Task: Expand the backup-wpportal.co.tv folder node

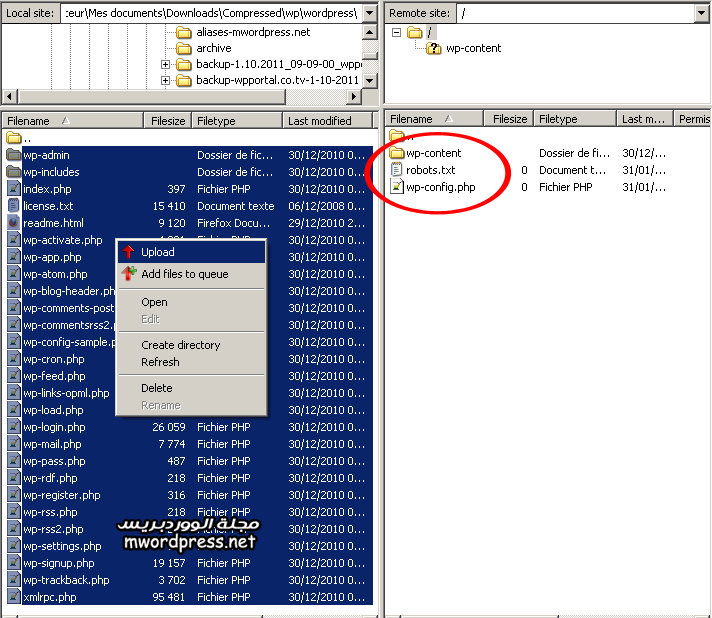Action: pos(165,80)
